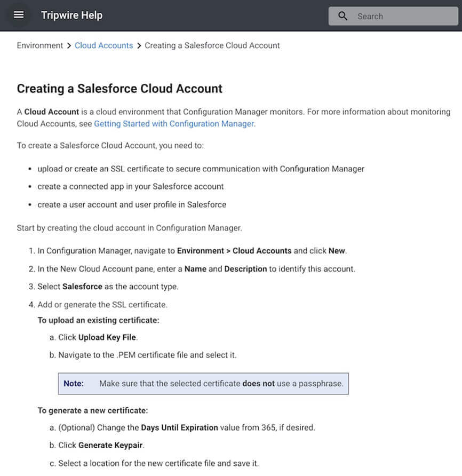This screenshot has width=462, height=476.
Task: Click the chevron after Environment in breadcrumbs
Action: pos(69,45)
